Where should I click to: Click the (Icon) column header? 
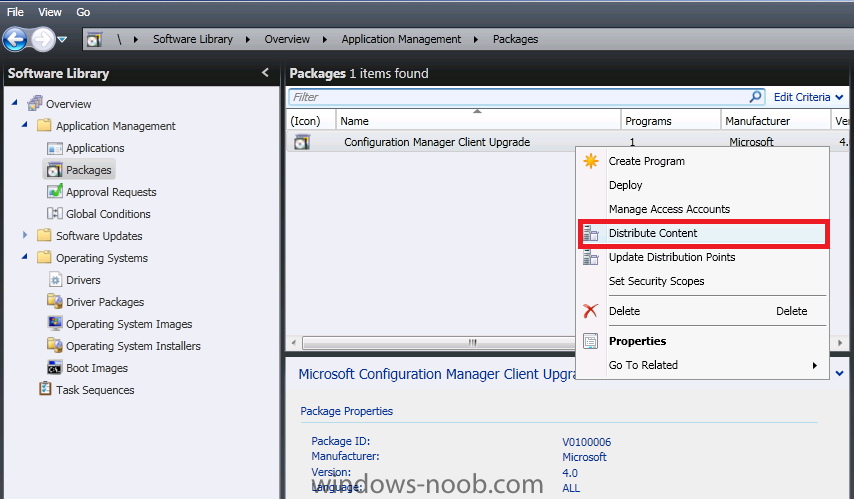(x=311, y=121)
